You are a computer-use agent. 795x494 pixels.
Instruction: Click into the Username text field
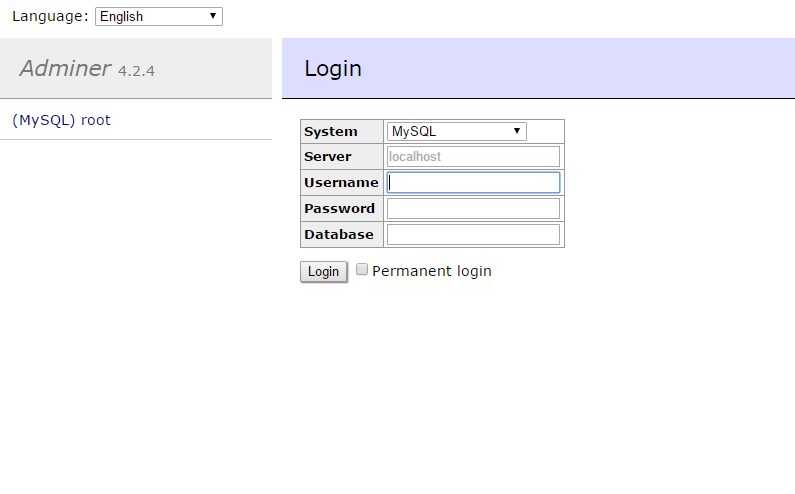[x=473, y=183]
